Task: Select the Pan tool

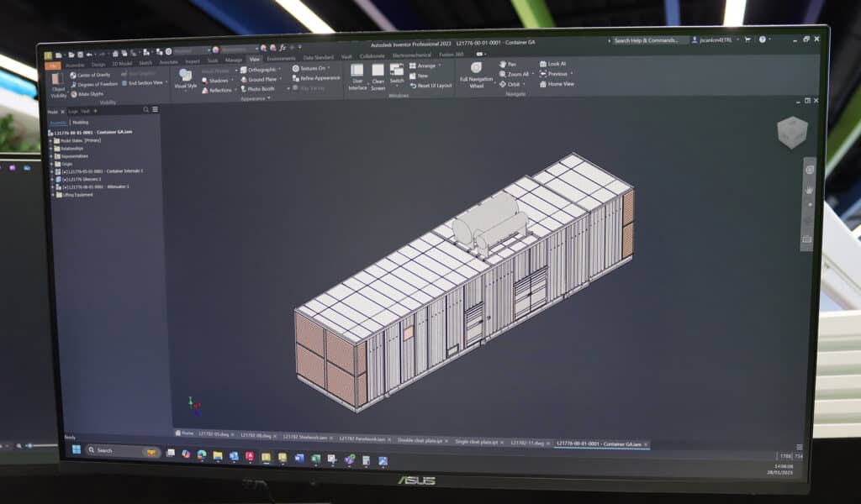Action: tap(508, 64)
